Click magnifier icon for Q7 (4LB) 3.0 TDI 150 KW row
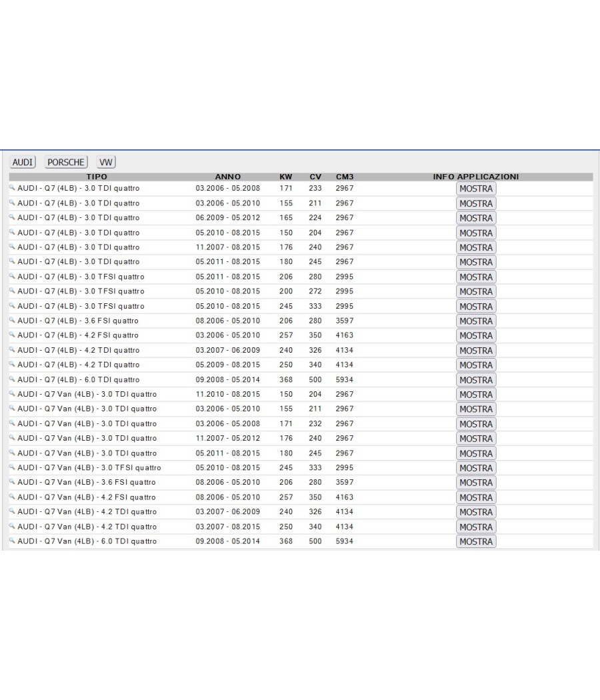The image size is (600, 700). click(x=12, y=232)
